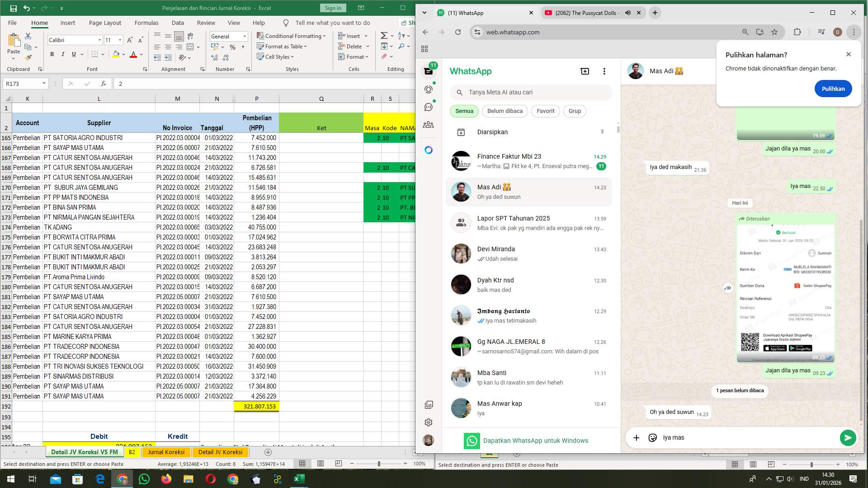
Task: Open the font size dropdown in Excel
Action: (119, 40)
